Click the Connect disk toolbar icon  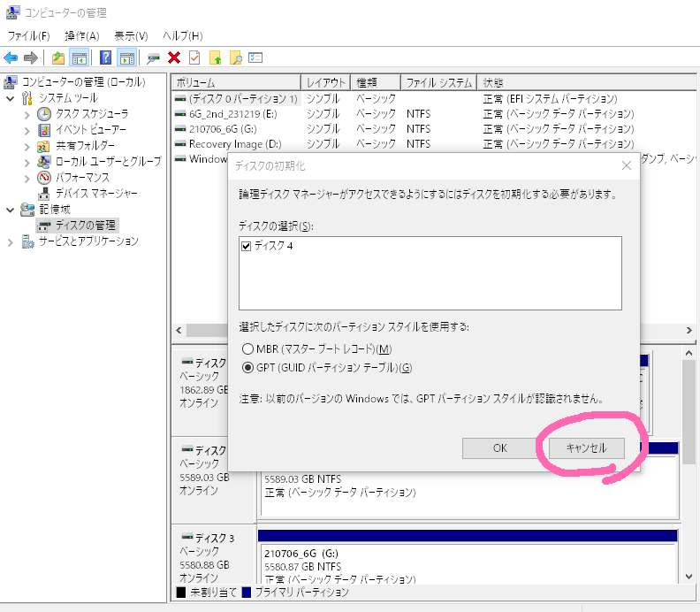(153, 58)
